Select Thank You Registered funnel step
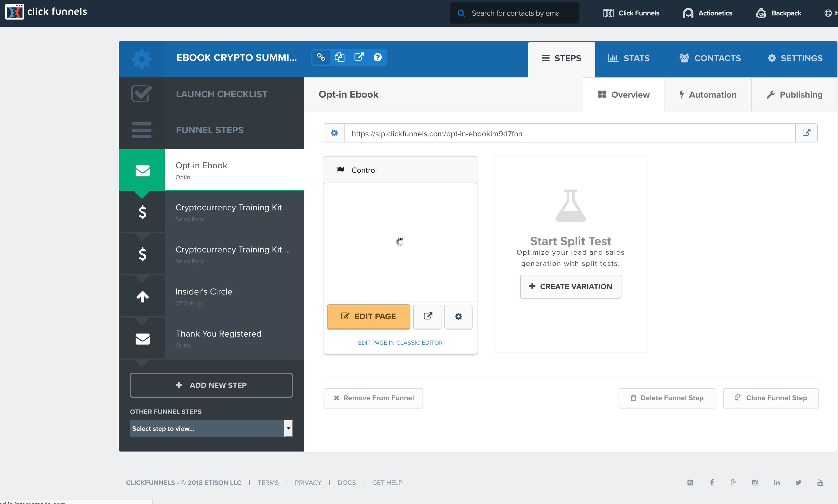This screenshot has width=838, height=504. click(x=211, y=339)
